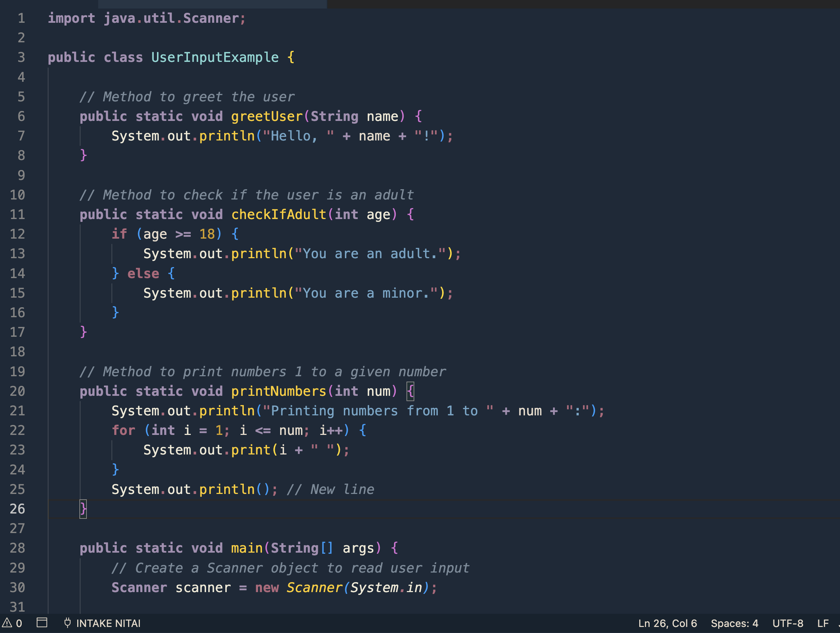Click the highlighted opening brace after printNumbers

410,391
